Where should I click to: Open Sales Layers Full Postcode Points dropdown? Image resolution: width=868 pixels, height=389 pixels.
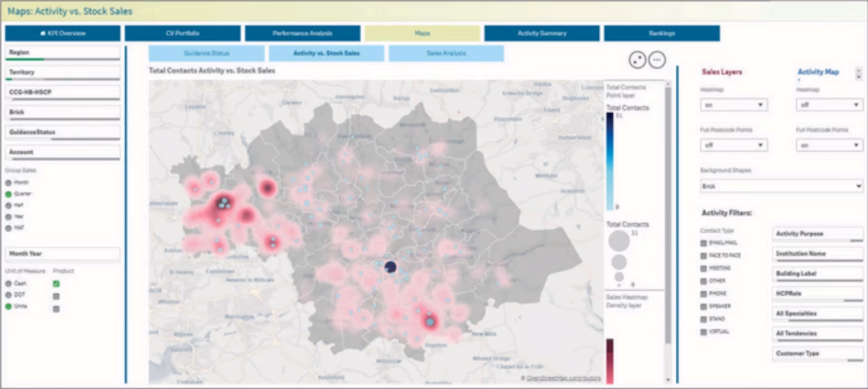[734, 145]
